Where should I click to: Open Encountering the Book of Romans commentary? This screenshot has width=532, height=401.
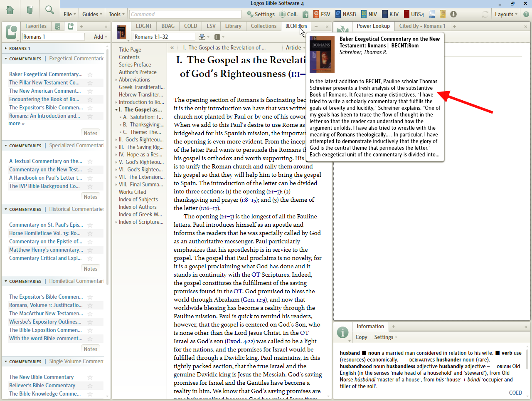pos(44,99)
